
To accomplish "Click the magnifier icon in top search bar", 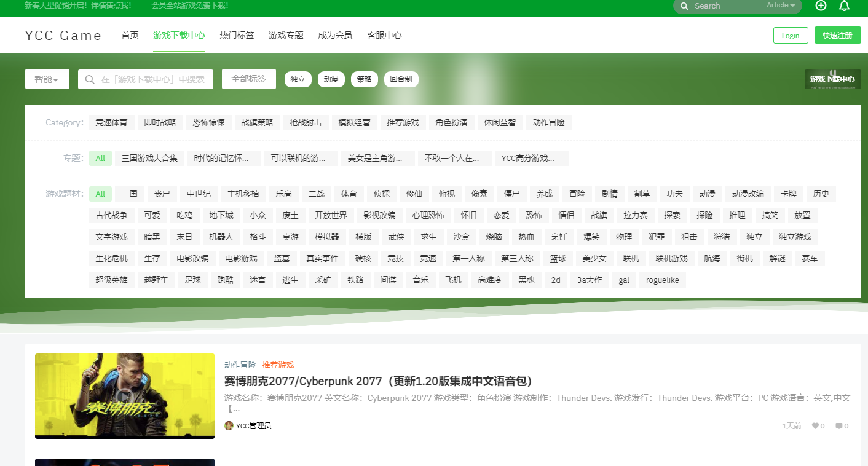I will point(684,6).
